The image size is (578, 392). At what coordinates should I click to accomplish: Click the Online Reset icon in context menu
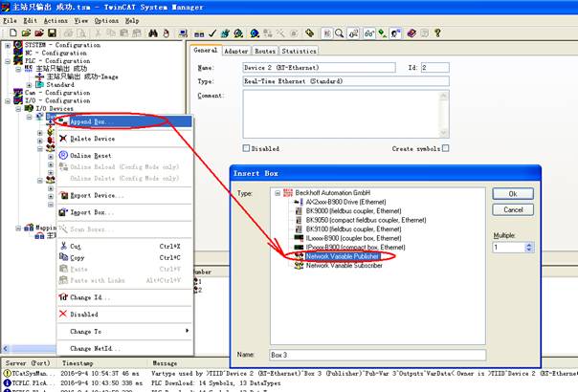click(63, 155)
